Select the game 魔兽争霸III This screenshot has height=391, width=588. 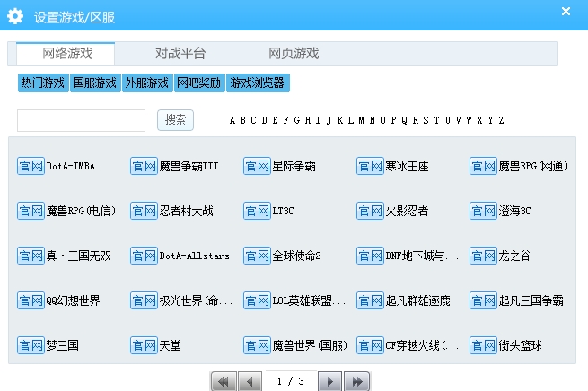[x=189, y=166]
